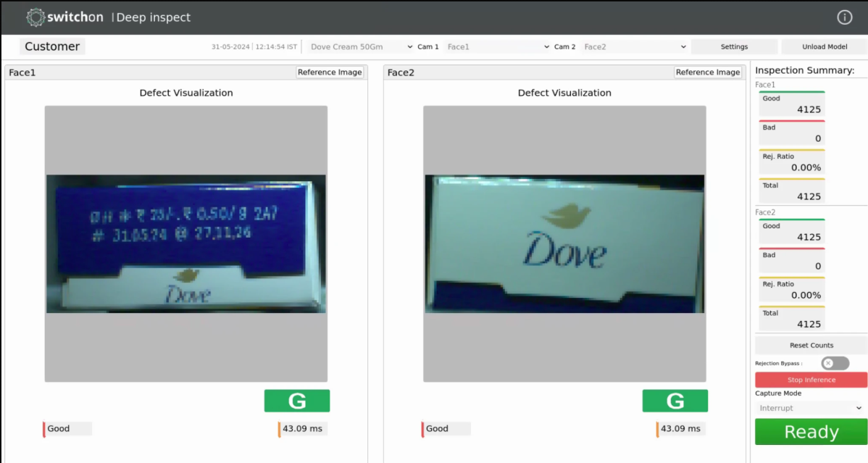Select the Face2 defect visualization image
This screenshot has width=868, height=463.
point(564,243)
